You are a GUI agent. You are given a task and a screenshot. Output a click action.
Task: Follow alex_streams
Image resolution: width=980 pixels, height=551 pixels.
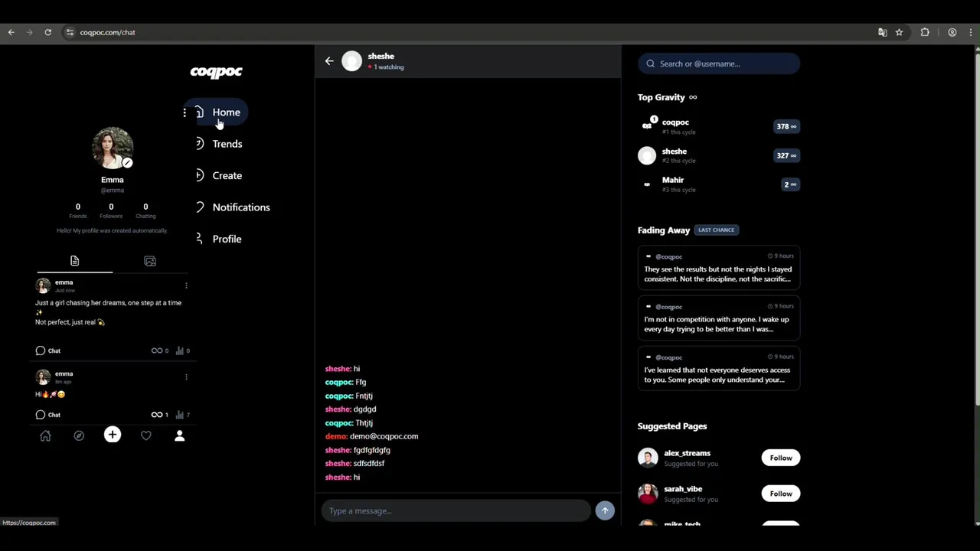coord(781,458)
